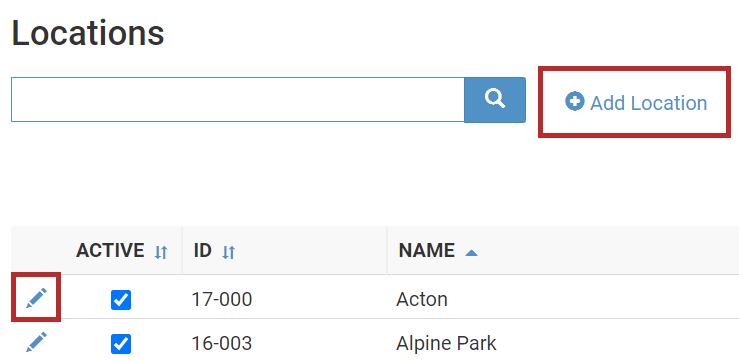Click the plus icon beside Add Location
The height and width of the screenshot is (361, 739).
575,102
